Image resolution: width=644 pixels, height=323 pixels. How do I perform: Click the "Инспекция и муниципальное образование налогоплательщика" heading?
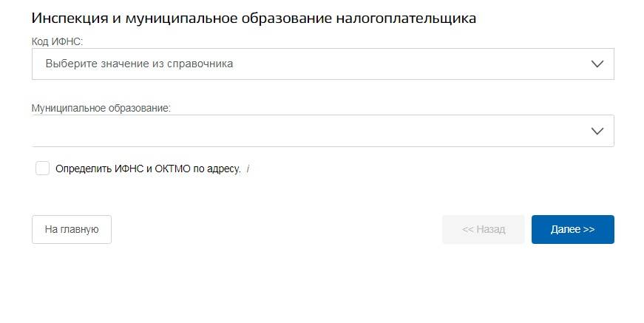254,18
